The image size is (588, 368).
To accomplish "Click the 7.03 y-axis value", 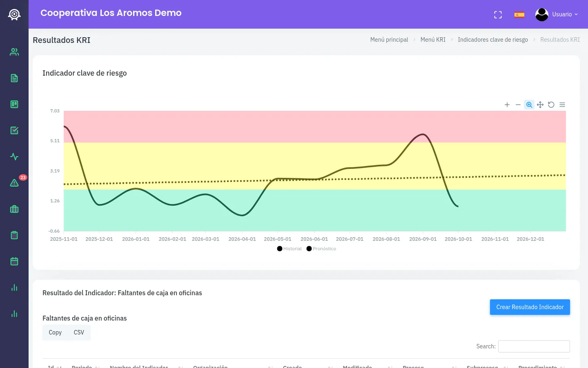I will (x=55, y=111).
